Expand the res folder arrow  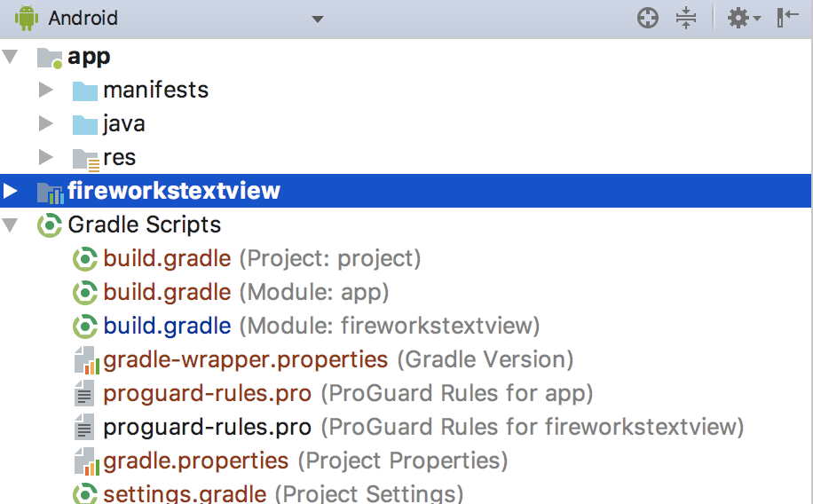pos(46,158)
